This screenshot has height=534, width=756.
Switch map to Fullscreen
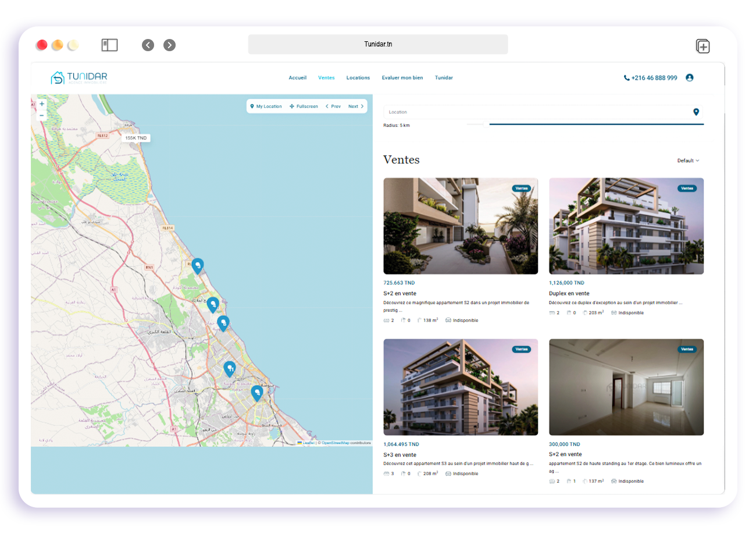click(304, 106)
